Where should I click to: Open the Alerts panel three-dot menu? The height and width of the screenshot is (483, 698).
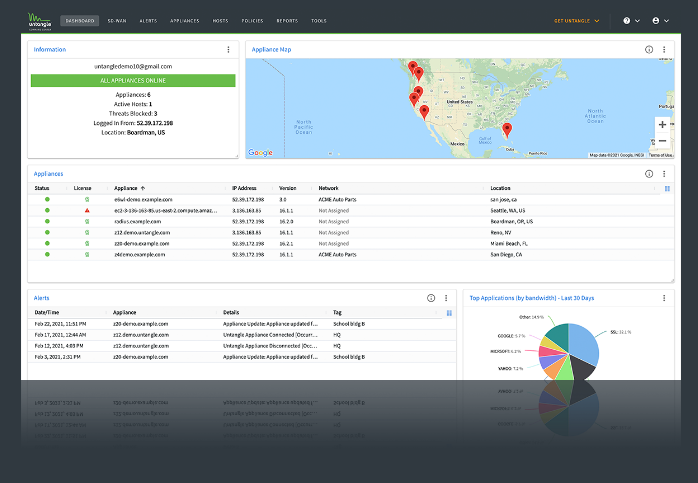(x=446, y=298)
